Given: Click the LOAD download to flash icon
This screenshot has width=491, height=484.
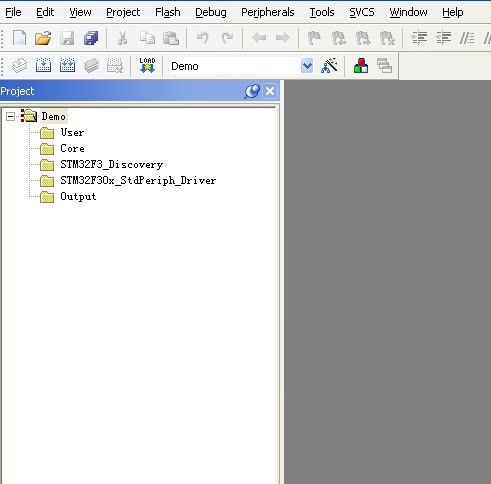Looking at the screenshot, I should tap(147, 65).
